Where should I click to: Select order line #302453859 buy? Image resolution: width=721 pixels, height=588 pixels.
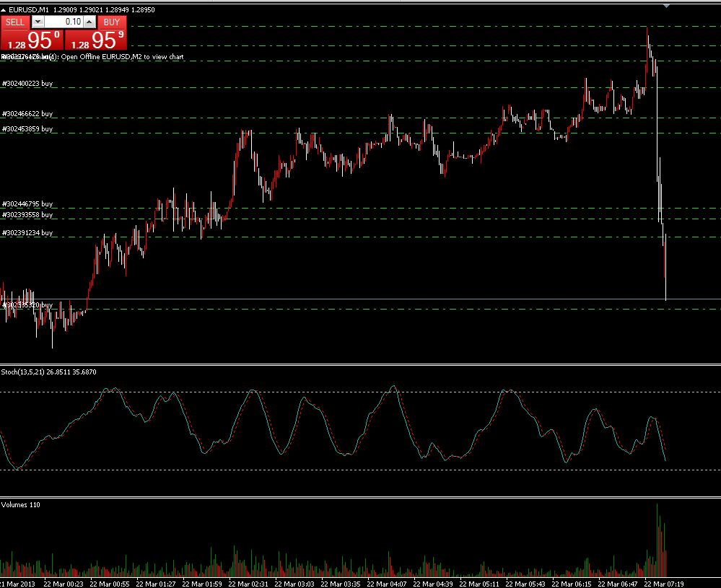point(27,128)
